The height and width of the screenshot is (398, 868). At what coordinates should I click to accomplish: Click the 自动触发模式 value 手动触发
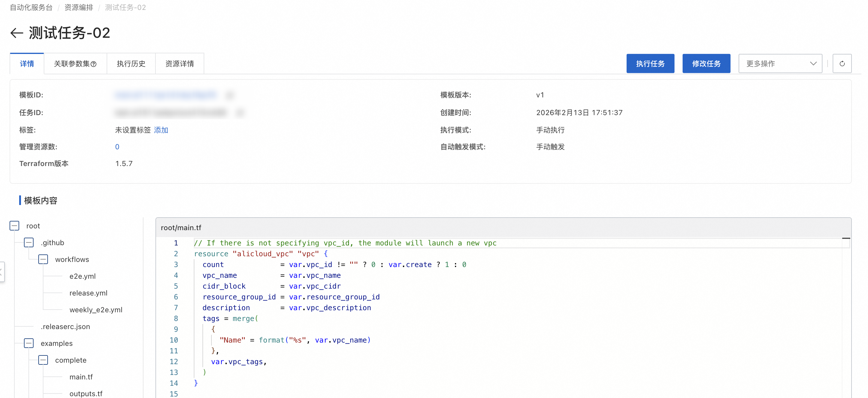pos(550,147)
